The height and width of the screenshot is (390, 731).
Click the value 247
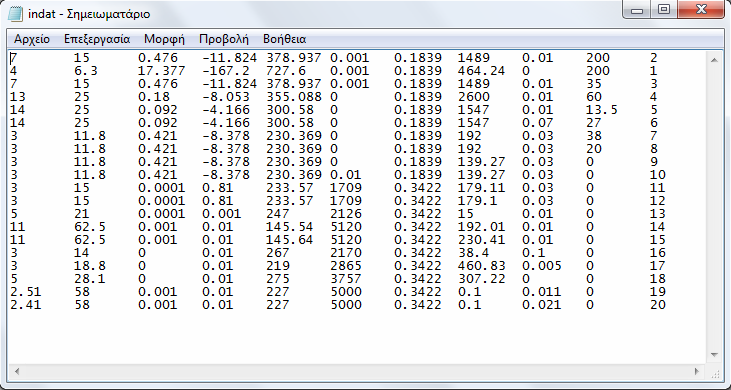click(x=277, y=214)
